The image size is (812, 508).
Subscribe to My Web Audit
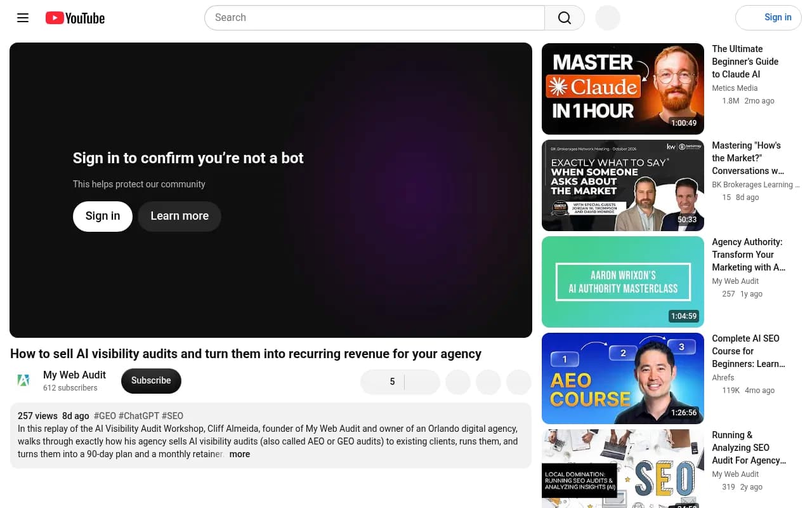[151, 380]
